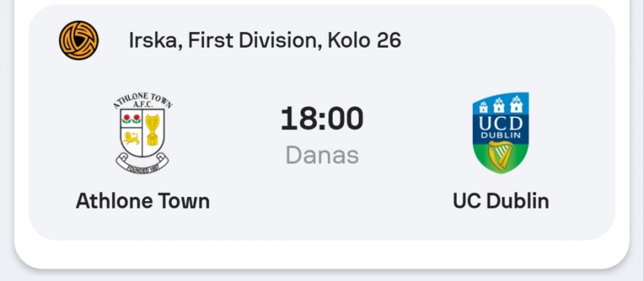Click the white card border below match
The image size is (644, 281).
coord(322,255)
